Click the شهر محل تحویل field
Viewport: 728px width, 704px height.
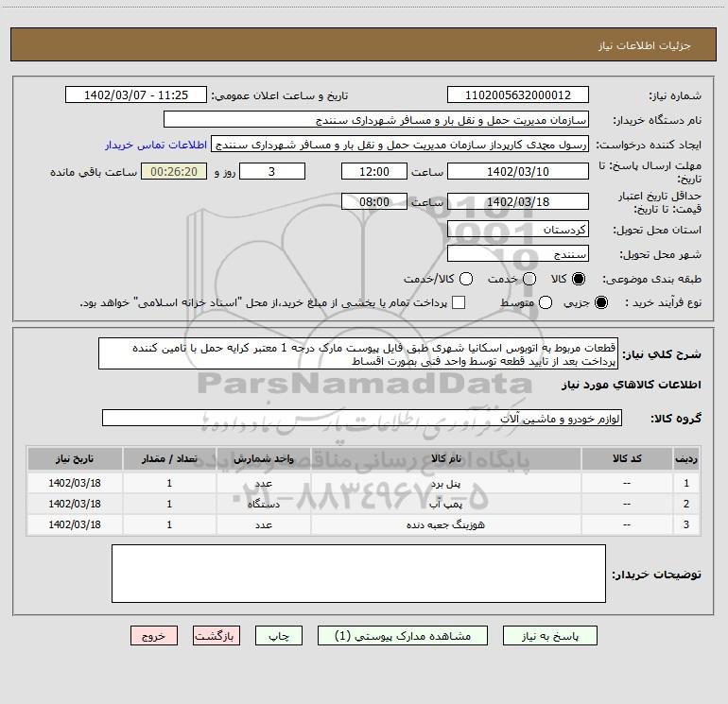516,254
